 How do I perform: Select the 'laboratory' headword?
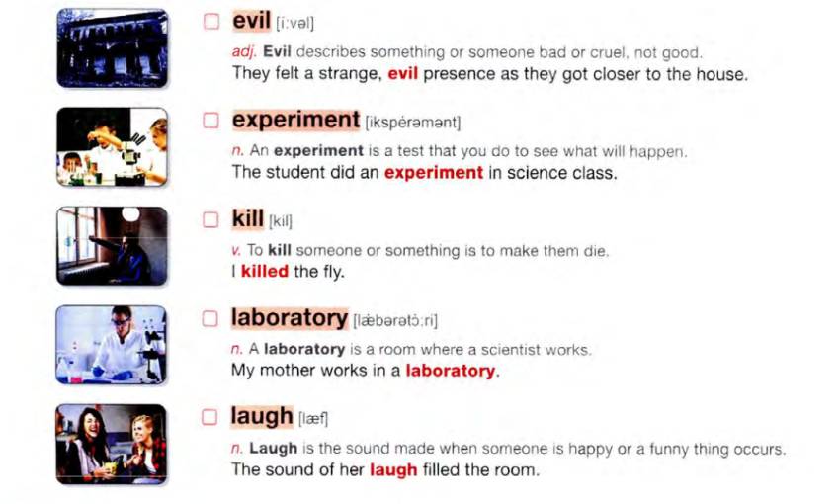(x=290, y=317)
